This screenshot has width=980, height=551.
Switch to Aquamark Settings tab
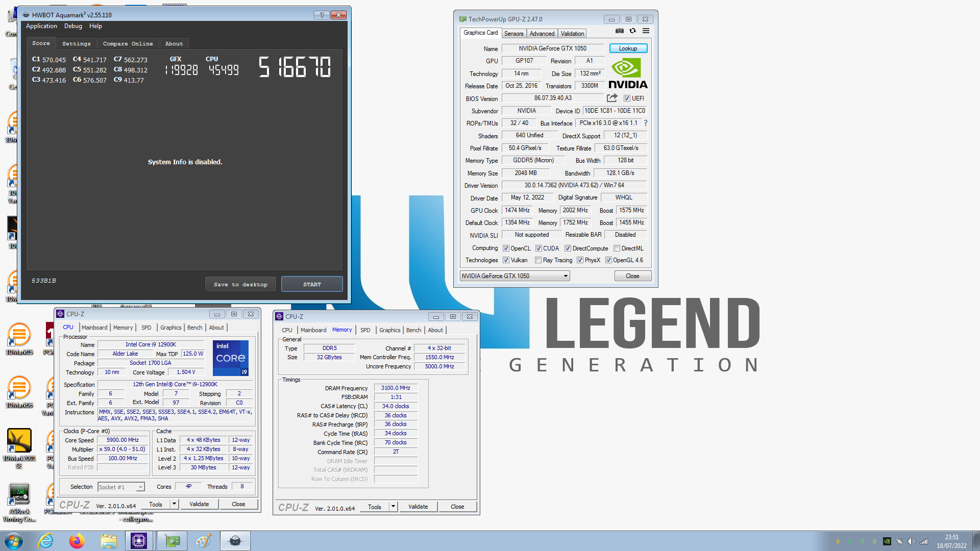pyautogui.click(x=76, y=44)
